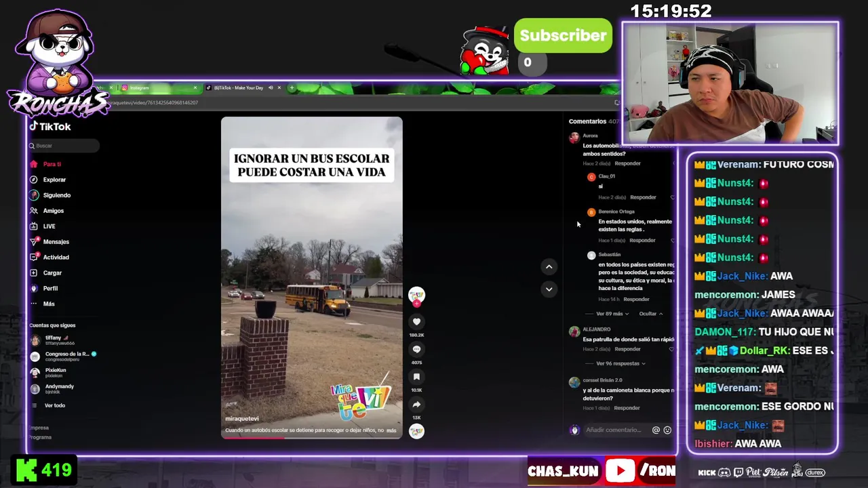The image size is (868, 488).
Task: Click the video player area
Action: click(311, 278)
